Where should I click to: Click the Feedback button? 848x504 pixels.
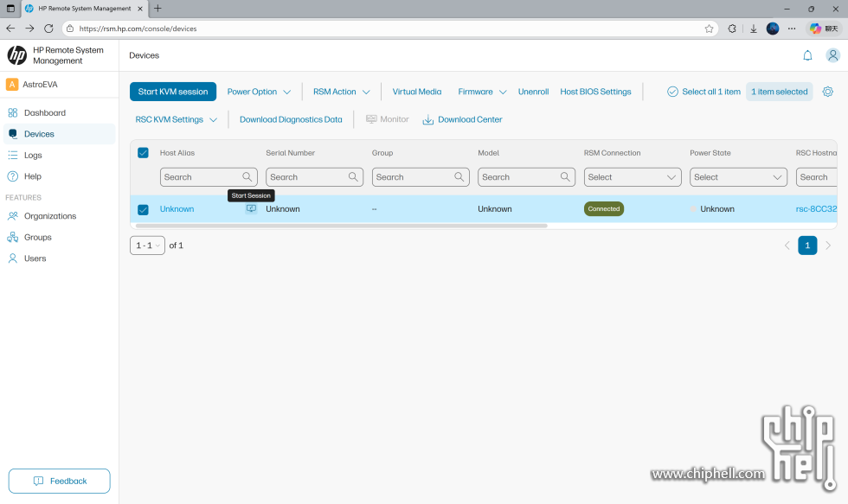click(x=59, y=481)
